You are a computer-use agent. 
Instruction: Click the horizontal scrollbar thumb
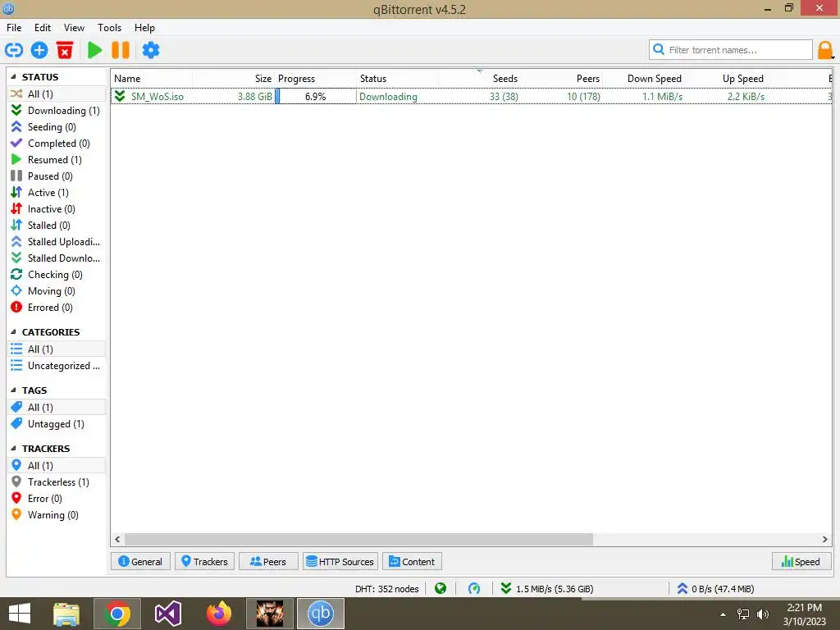click(358, 540)
